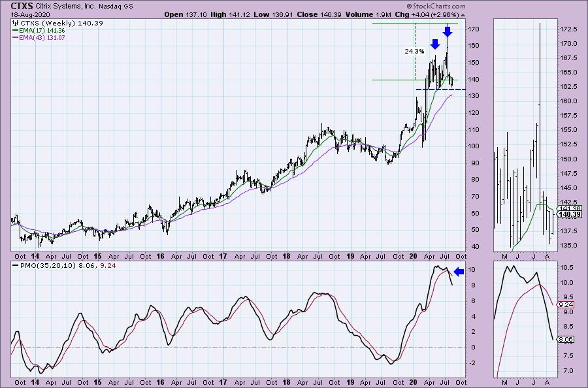Screen dimensions: 588x388
Task: Click the 18-Aug-2020 date label
Action: coord(30,15)
